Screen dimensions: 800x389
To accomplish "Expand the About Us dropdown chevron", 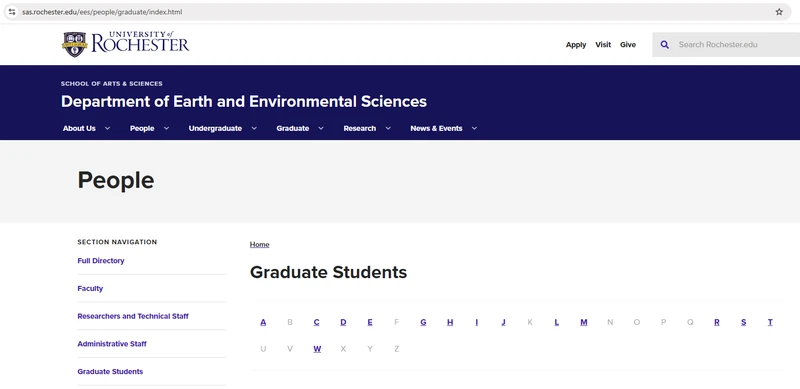I will tap(107, 128).
